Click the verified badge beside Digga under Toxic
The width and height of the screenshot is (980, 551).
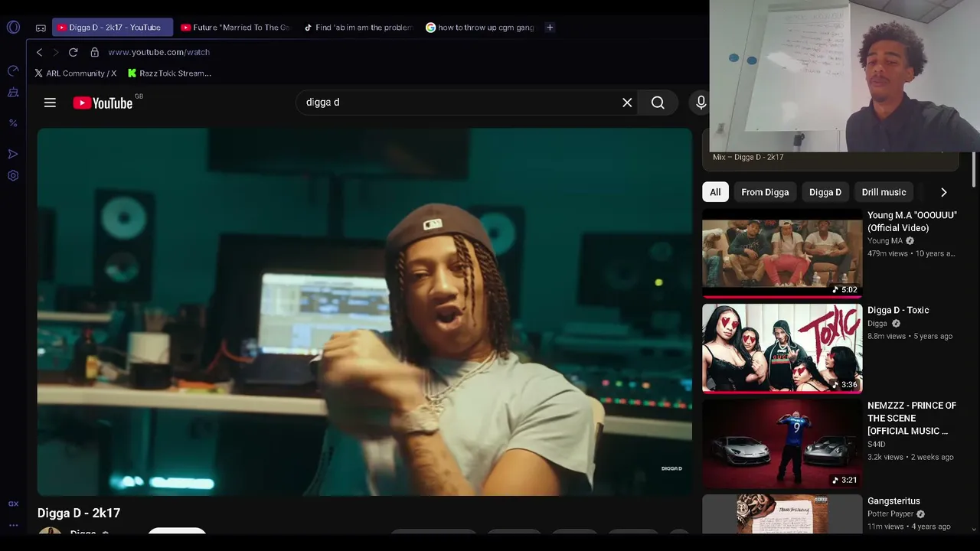[896, 324]
